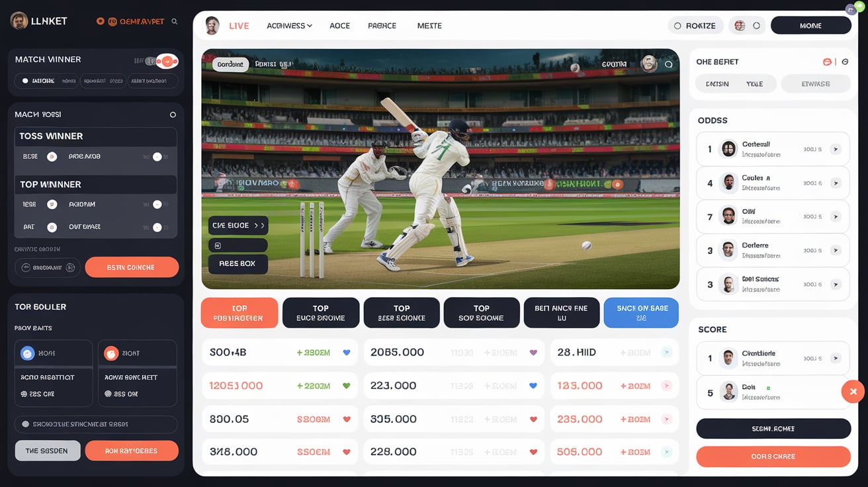Click the magnifier icon on the video's top-right
The width and height of the screenshot is (868, 487).
tap(668, 65)
